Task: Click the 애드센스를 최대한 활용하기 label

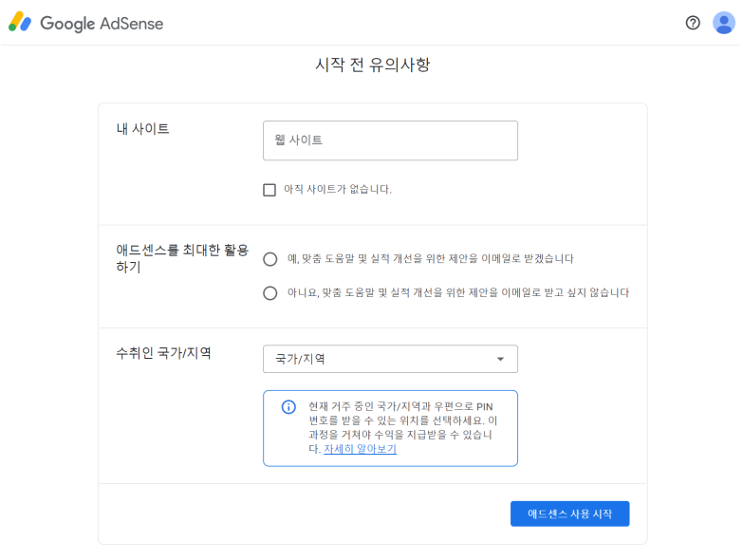Action: pyautogui.click(x=182, y=258)
